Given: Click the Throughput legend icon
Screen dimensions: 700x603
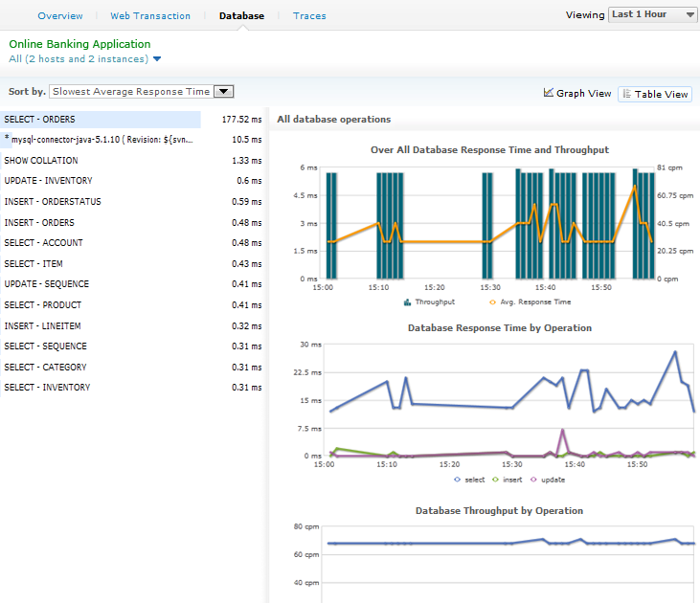Looking at the screenshot, I should point(408,301).
